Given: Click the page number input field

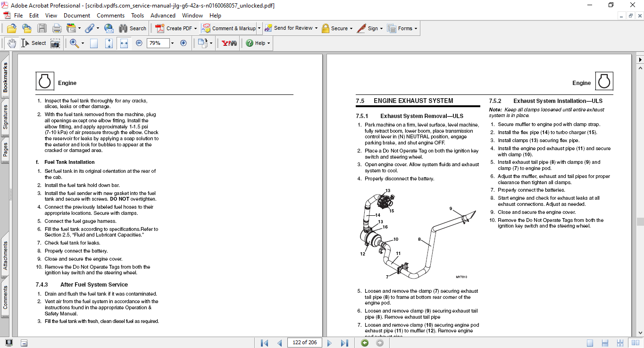Looking at the screenshot, I should click(304, 343).
